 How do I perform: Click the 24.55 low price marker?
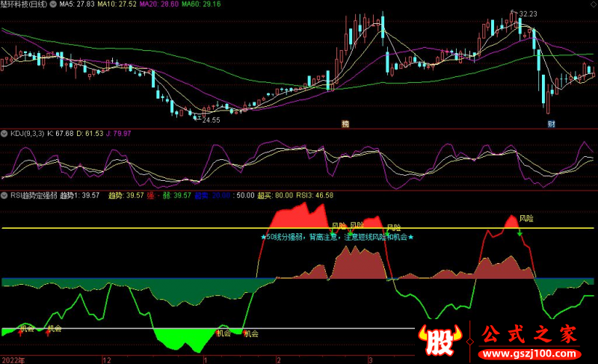(x=210, y=120)
